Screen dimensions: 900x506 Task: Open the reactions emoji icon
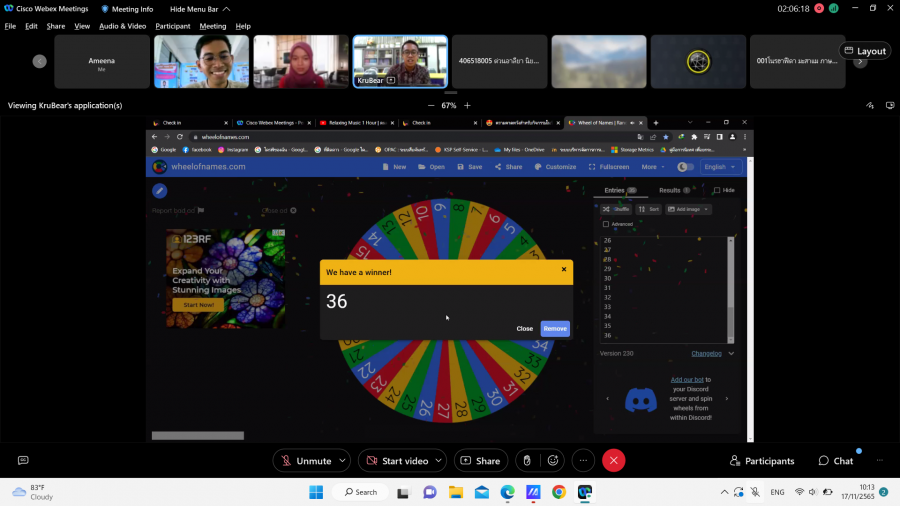point(553,460)
